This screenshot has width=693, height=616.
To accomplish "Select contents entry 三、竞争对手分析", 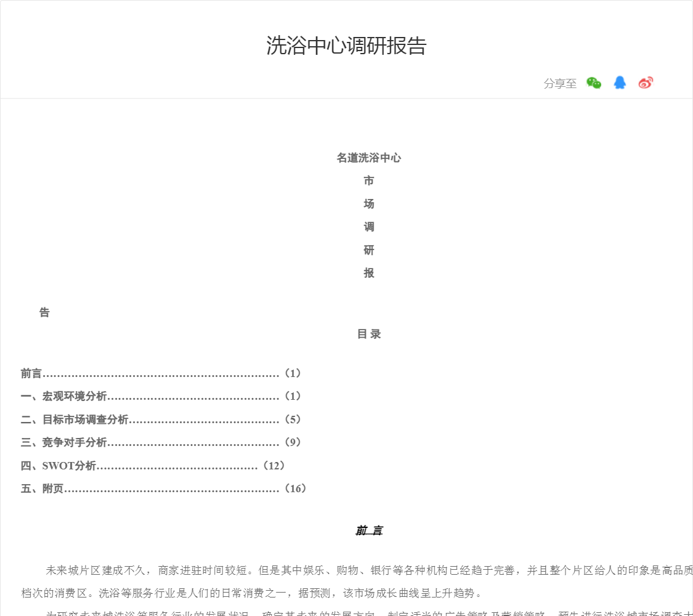I will point(161,442).
